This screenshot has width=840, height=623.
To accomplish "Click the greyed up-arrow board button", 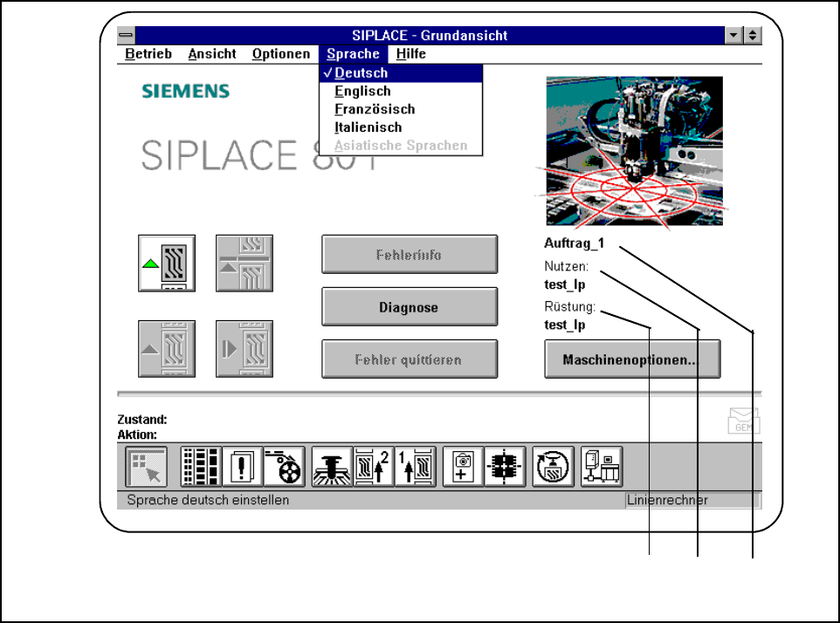I will (x=167, y=349).
